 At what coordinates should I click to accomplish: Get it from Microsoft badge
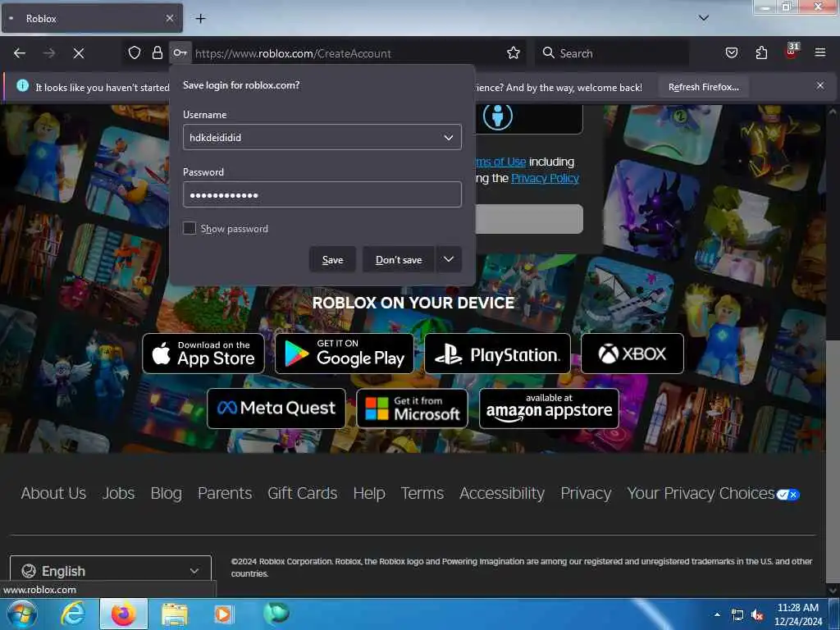tap(412, 409)
